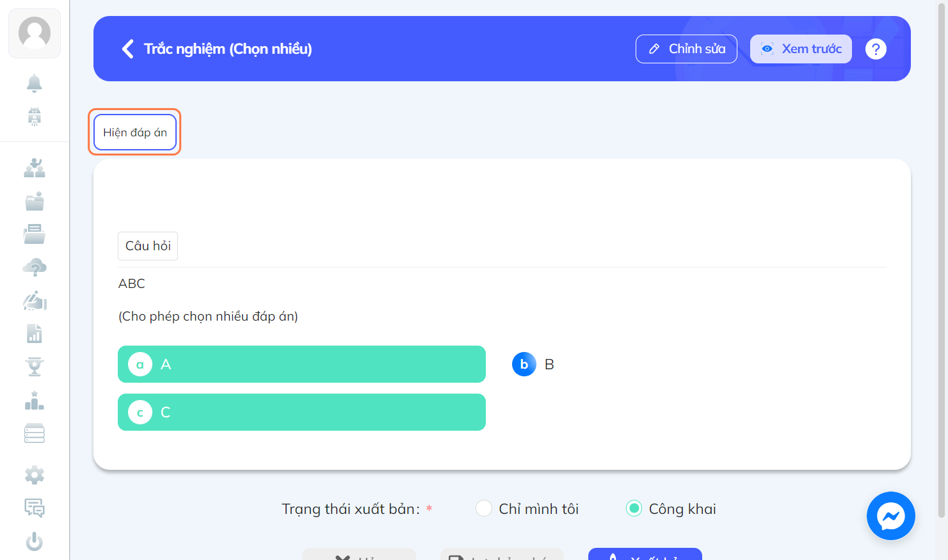The width and height of the screenshot is (948, 560).
Task: Open the cloud question bank icon
Action: click(x=35, y=268)
